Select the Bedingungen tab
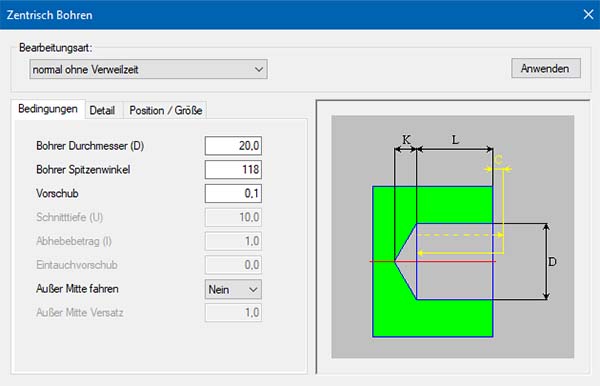This screenshot has width=600, height=386. (48, 109)
